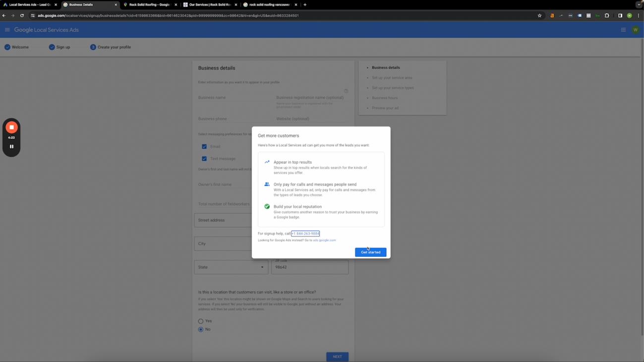Toggle the Text message checkbox
644x362 pixels.
click(x=204, y=159)
